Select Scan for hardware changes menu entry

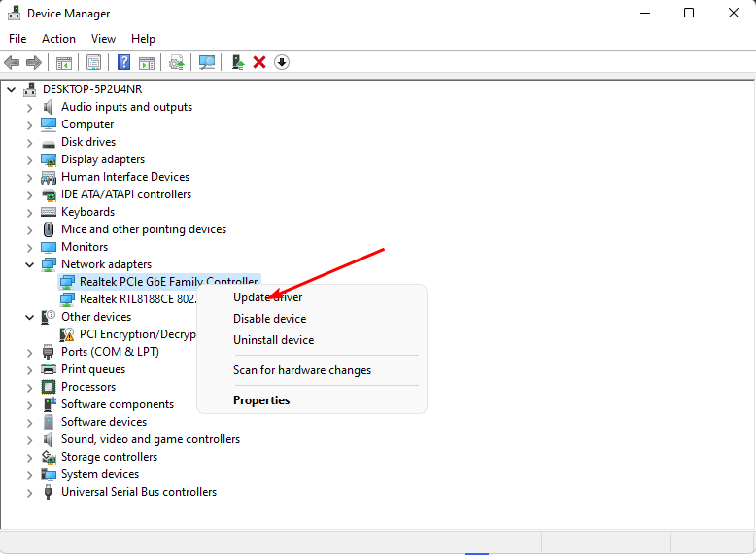(x=312, y=370)
